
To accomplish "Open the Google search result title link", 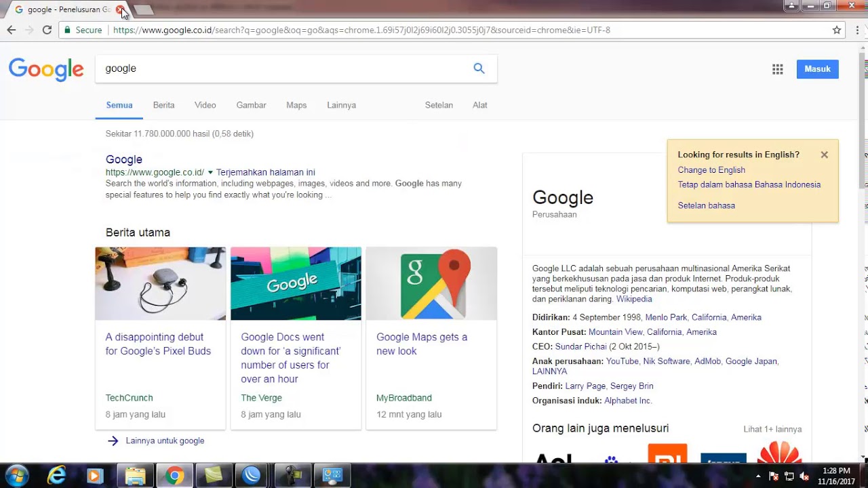I will click(x=123, y=159).
